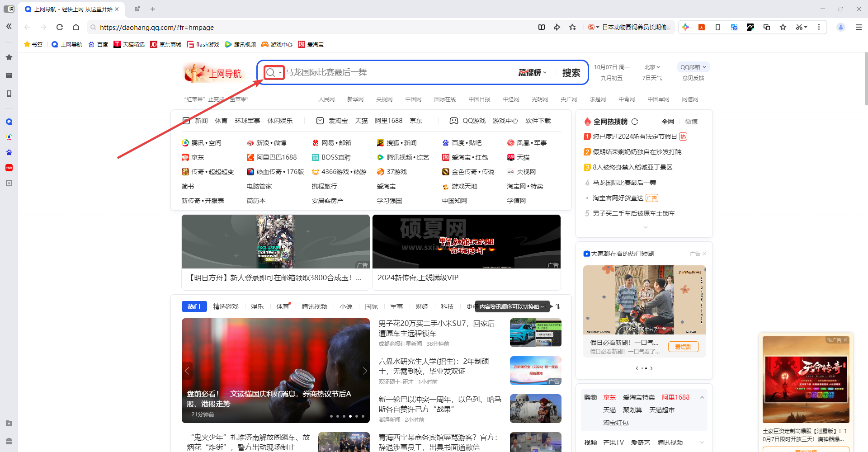Open sidebar folder icon
Screen dimensions: 868x452
(9, 75)
